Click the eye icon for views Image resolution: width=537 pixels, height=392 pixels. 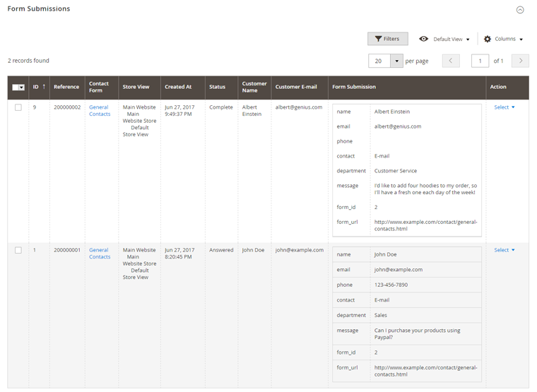click(x=424, y=39)
